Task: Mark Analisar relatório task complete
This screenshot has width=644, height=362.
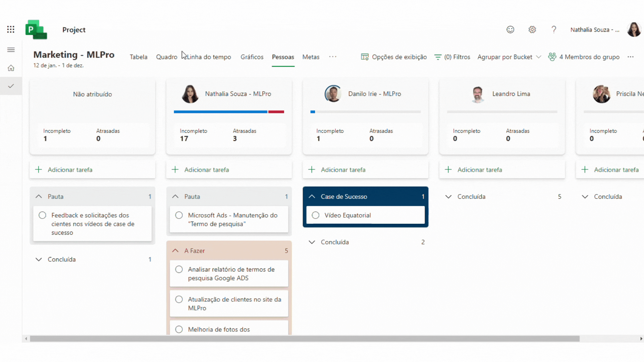Action: [179, 269]
